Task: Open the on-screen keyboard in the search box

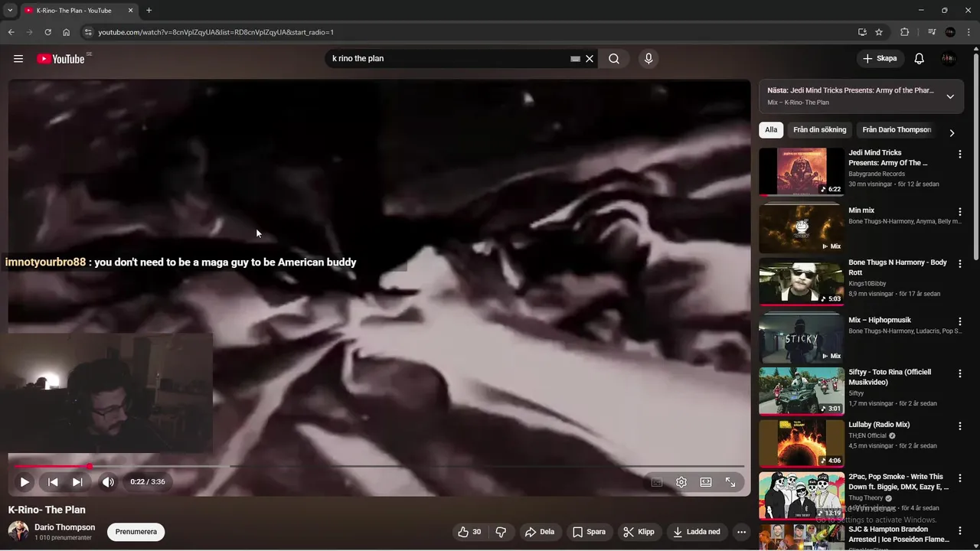Action: click(575, 59)
